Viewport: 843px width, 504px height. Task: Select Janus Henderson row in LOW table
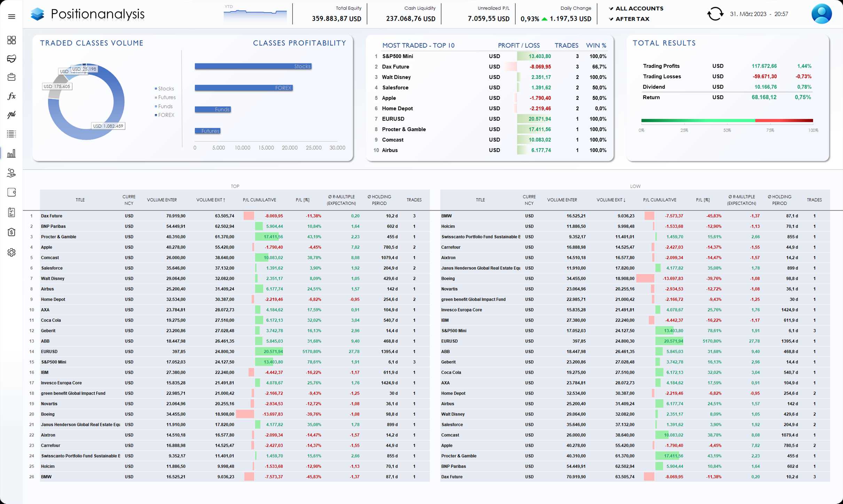[x=635, y=268]
